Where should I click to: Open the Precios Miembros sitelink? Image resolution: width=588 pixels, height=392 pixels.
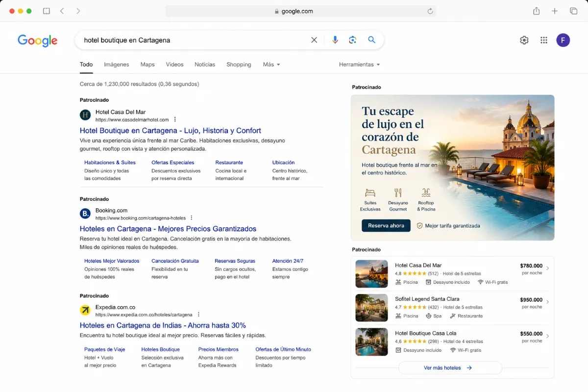click(x=219, y=349)
